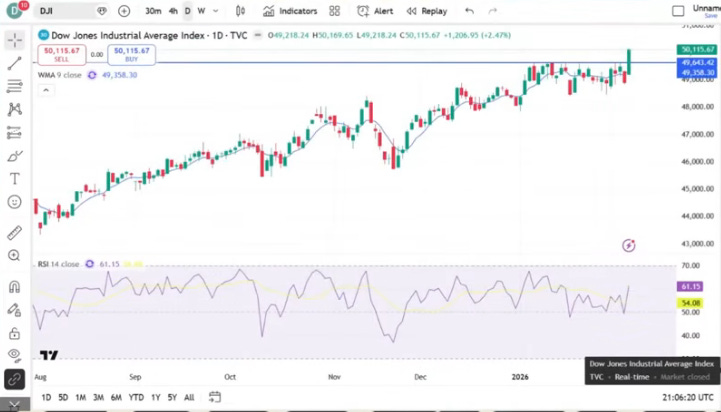Select the brush drawing tool
This screenshot has width=721, height=412.
[14, 156]
